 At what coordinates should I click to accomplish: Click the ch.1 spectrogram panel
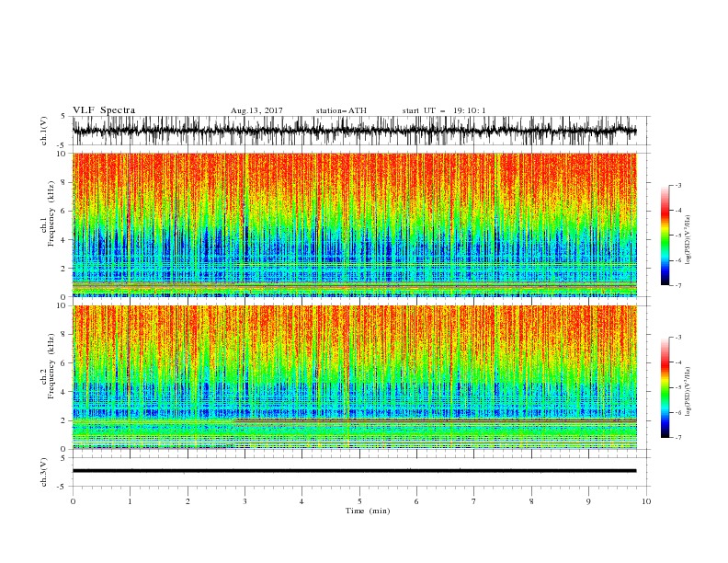354,224
